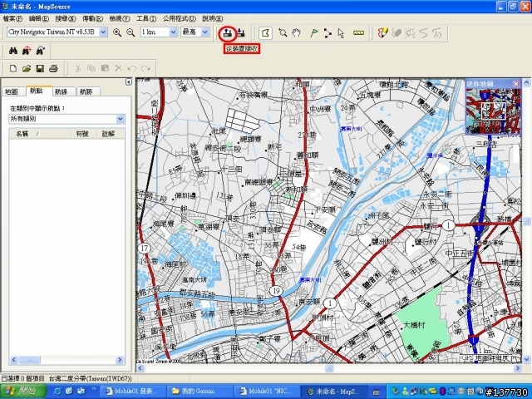Click the Windows 開始 Start button
The height and width of the screenshot is (399, 532).
[23, 392]
